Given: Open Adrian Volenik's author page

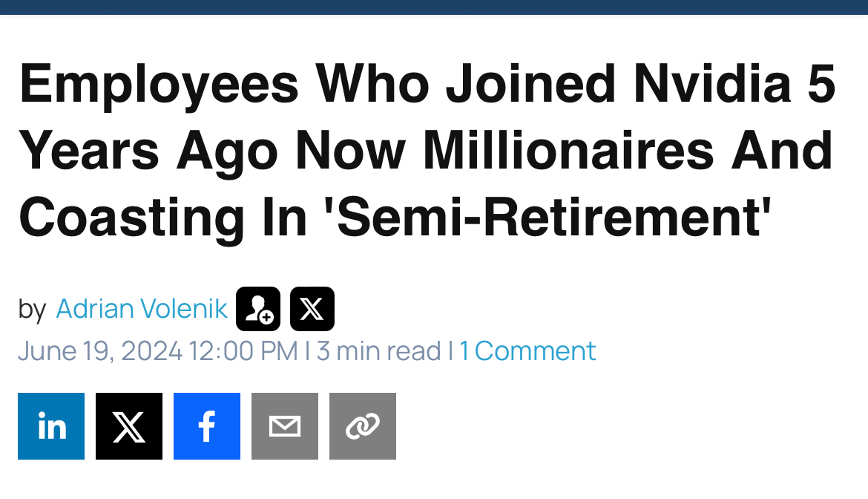Looking at the screenshot, I should pyautogui.click(x=142, y=309).
